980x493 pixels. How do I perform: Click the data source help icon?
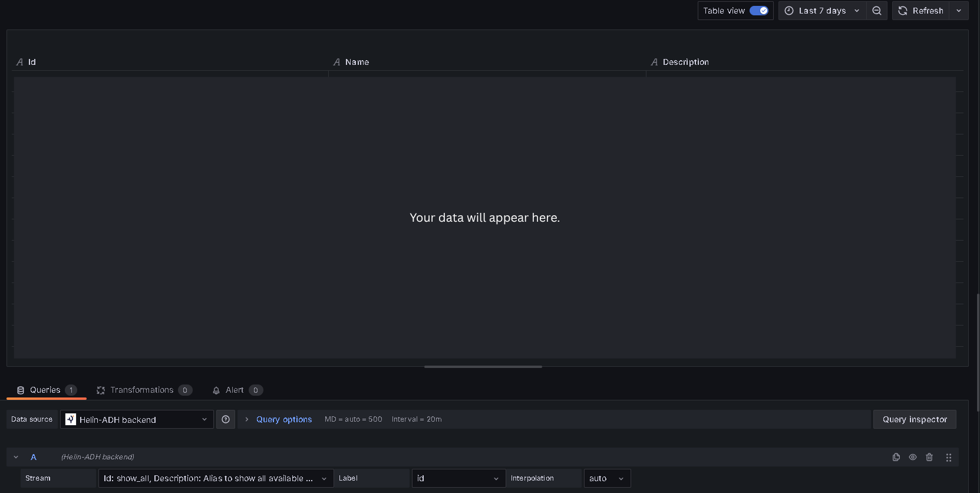(x=226, y=419)
